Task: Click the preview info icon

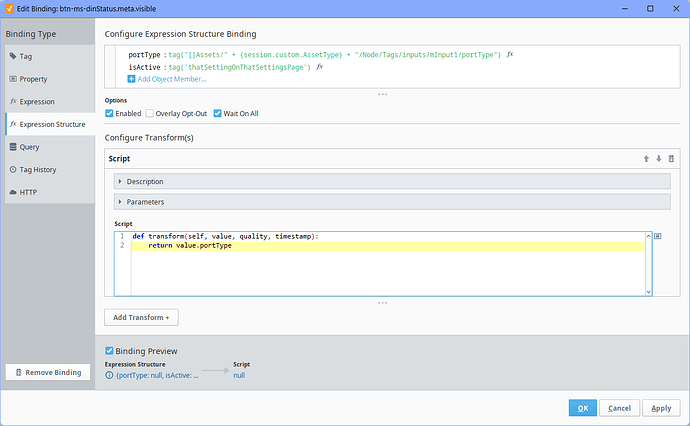Action: (x=109, y=375)
